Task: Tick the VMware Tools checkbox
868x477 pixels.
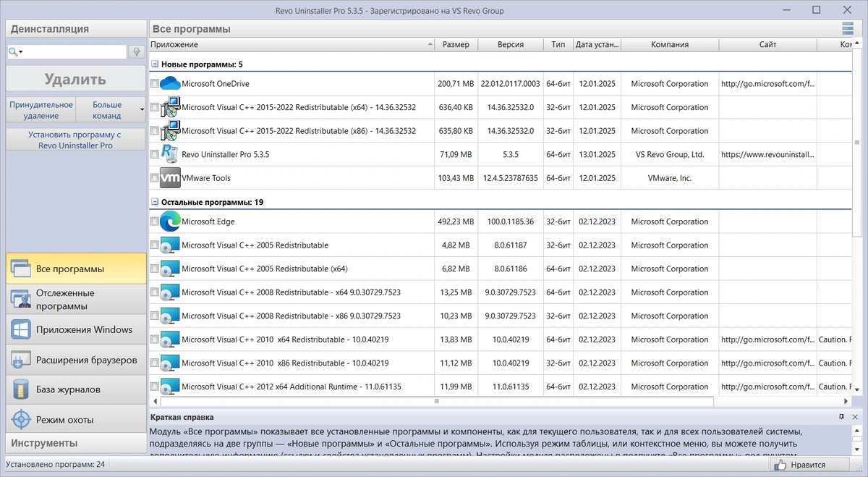Action: pyautogui.click(x=155, y=178)
